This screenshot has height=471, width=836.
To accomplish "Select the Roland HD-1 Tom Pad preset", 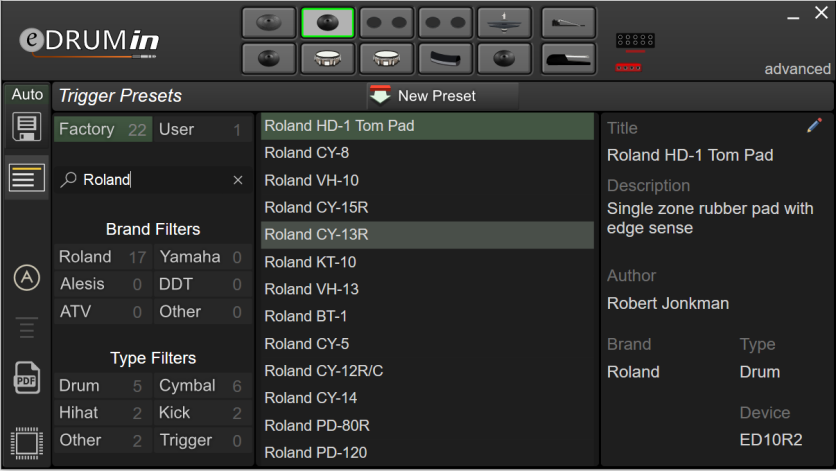I will [x=427, y=126].
